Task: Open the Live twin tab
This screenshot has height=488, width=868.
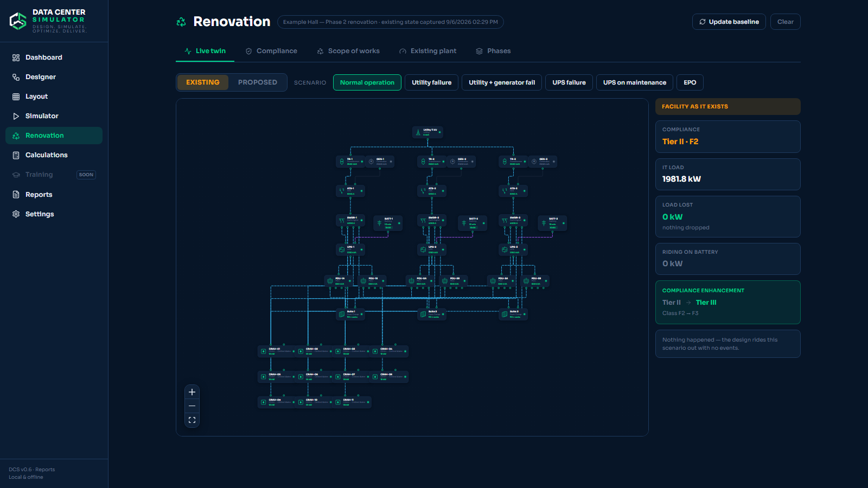Action: click(205, 51)
